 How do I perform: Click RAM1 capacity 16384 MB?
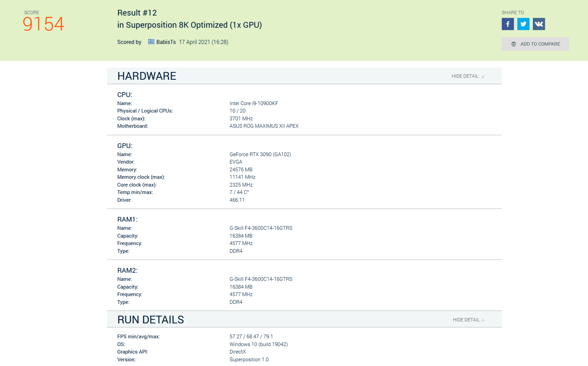point(241,236)
